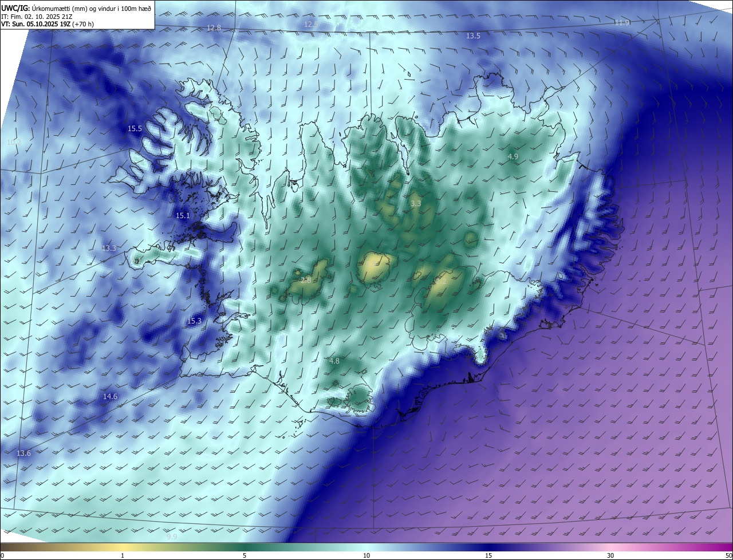733x560 pixels.
Task: Click the 3.3 value label
Action: 416,203
